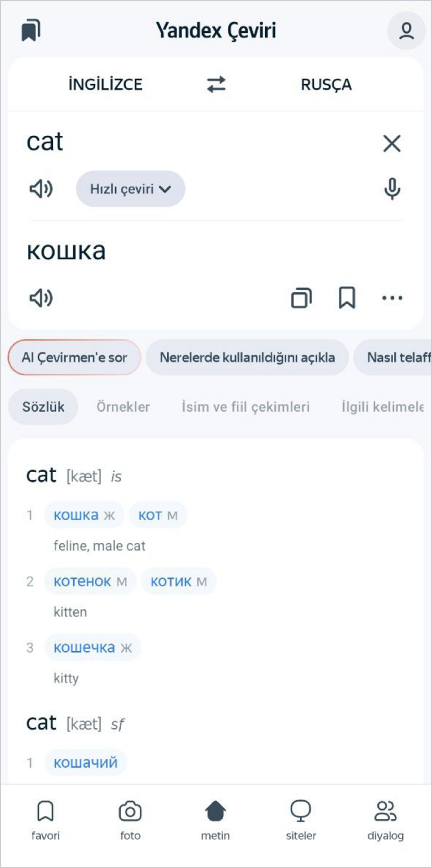Expand the Hızlı çeviri mode dropdown
432x868 pixels.
(130, 189)
